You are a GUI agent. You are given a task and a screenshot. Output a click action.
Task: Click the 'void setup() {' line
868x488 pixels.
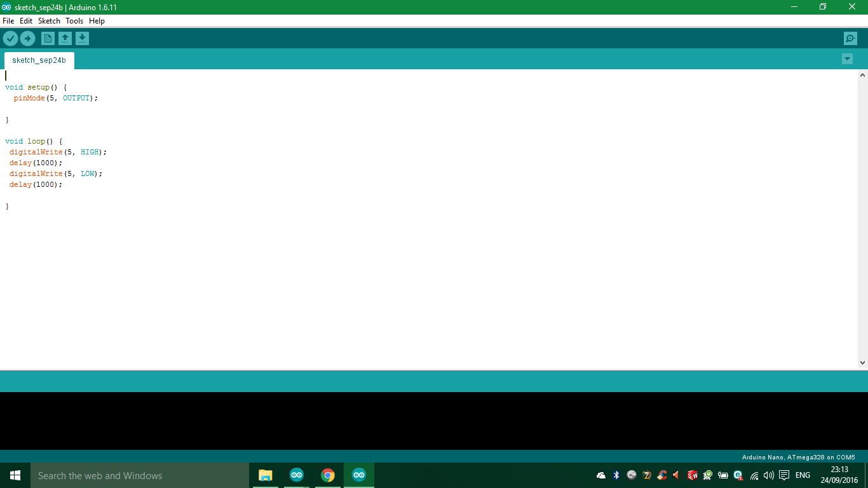36,87
